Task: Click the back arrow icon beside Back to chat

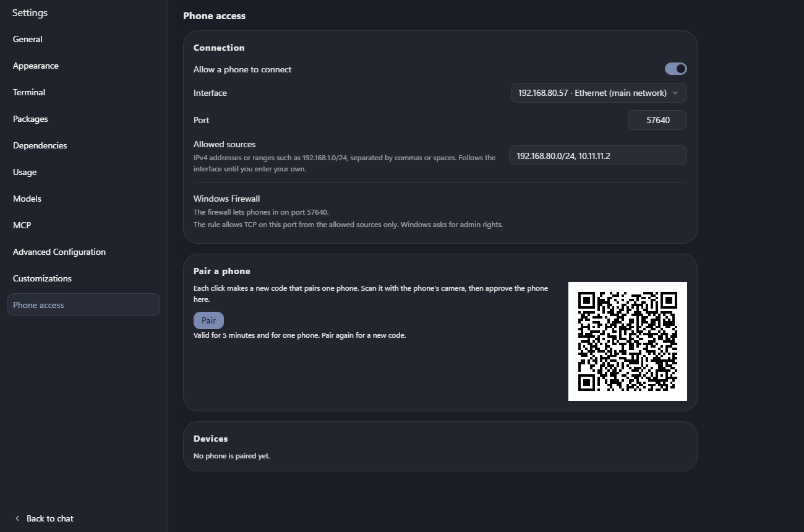Action: (x=17, y=518)
